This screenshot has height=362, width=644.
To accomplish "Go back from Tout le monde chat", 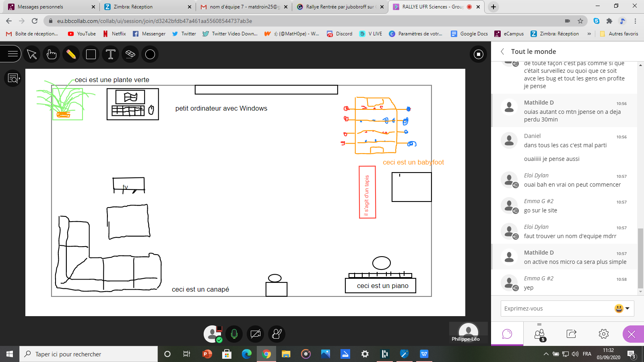I will [x=502, y=51].
